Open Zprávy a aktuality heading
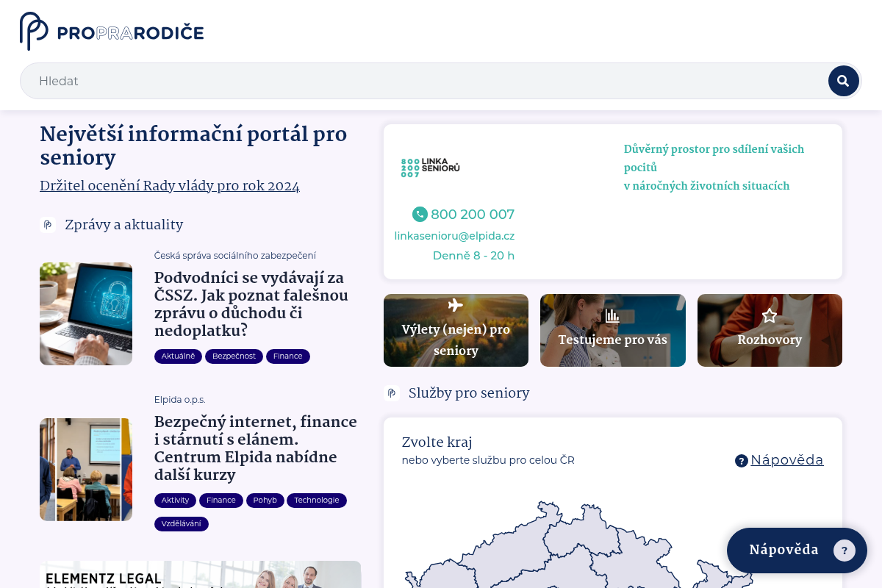This screenshot has height=588, width=882. (123, 225)
